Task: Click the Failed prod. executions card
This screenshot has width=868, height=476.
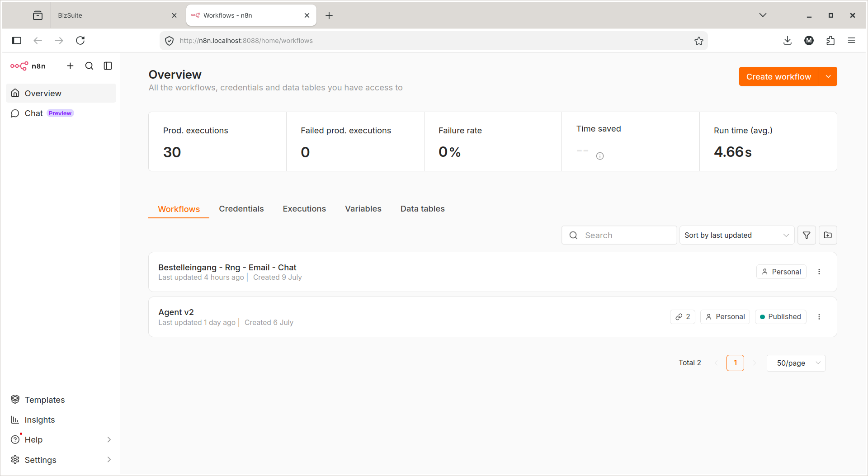Action: [355, 141]
